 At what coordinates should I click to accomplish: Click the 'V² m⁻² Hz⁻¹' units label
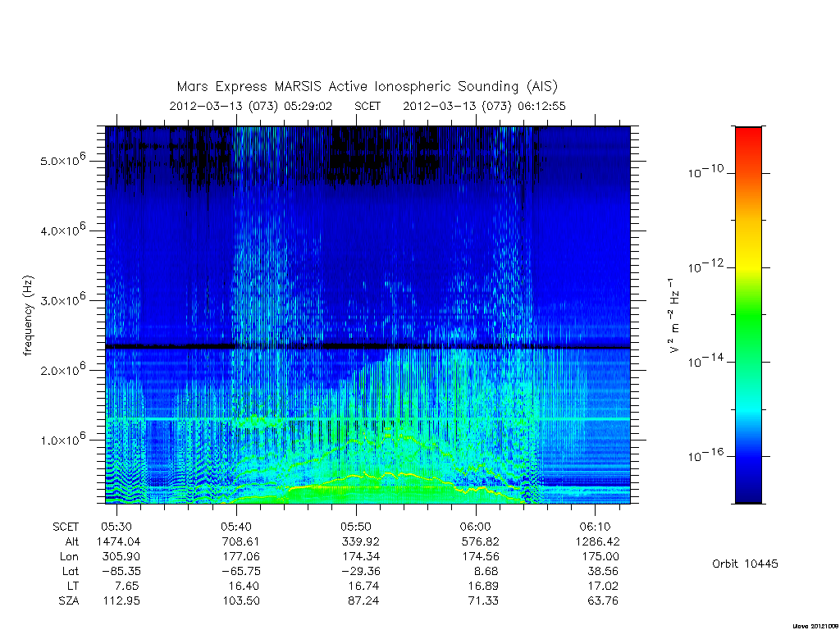(673, 316)
